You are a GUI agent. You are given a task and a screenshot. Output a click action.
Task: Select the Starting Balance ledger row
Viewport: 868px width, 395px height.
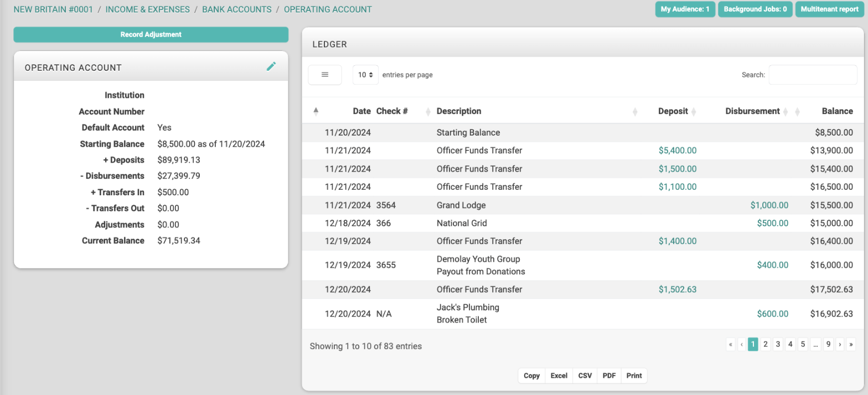(x=582, y=133)
